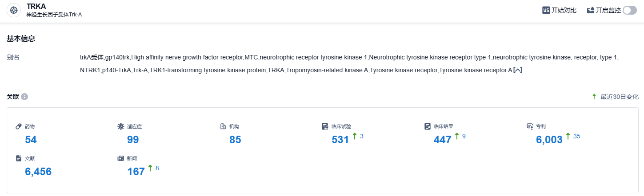Click the 6,456 literature count

[x=38, y=172]
